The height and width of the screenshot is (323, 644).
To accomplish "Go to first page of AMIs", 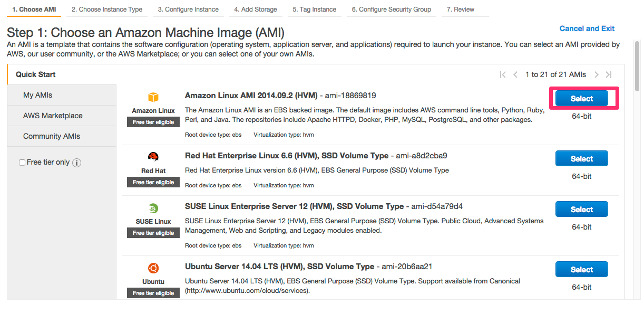I will point(503,75).
